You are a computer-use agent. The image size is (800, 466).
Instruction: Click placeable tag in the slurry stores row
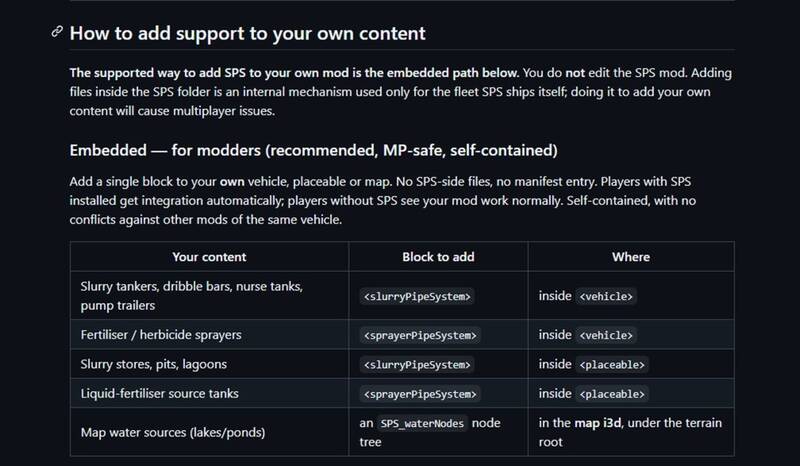pos(612,364)
